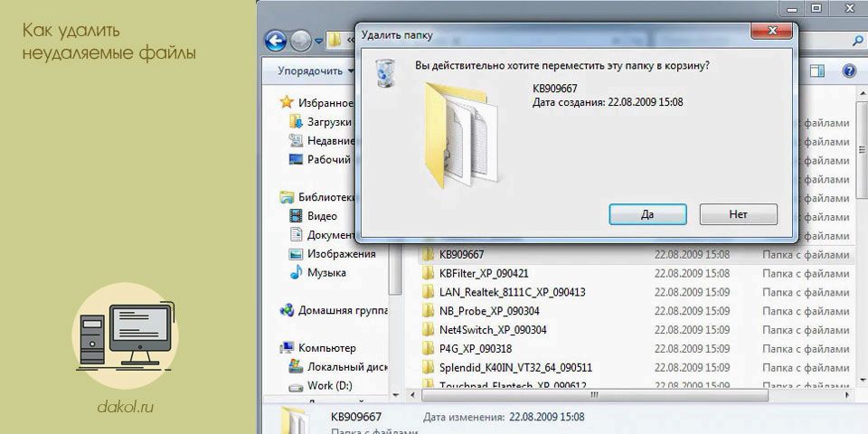Open Документы library
The width and height of the screenshot is (868, 434).
coord(331,235)
